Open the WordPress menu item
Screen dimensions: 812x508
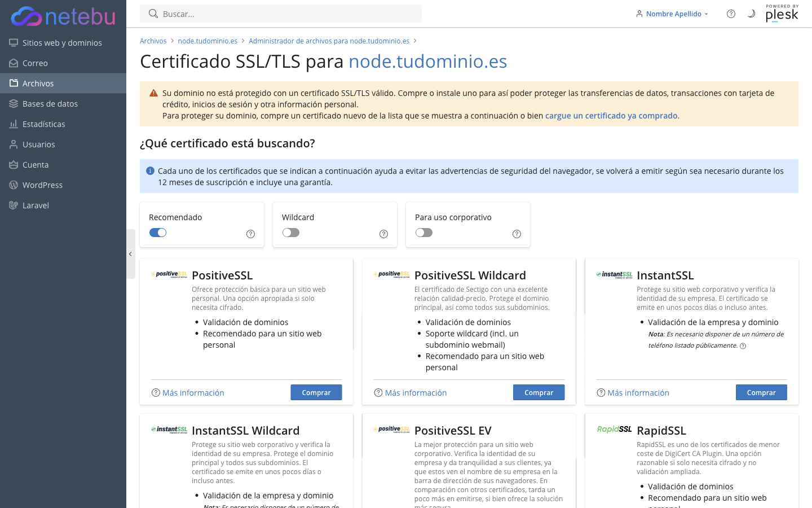tap(63, 185)
